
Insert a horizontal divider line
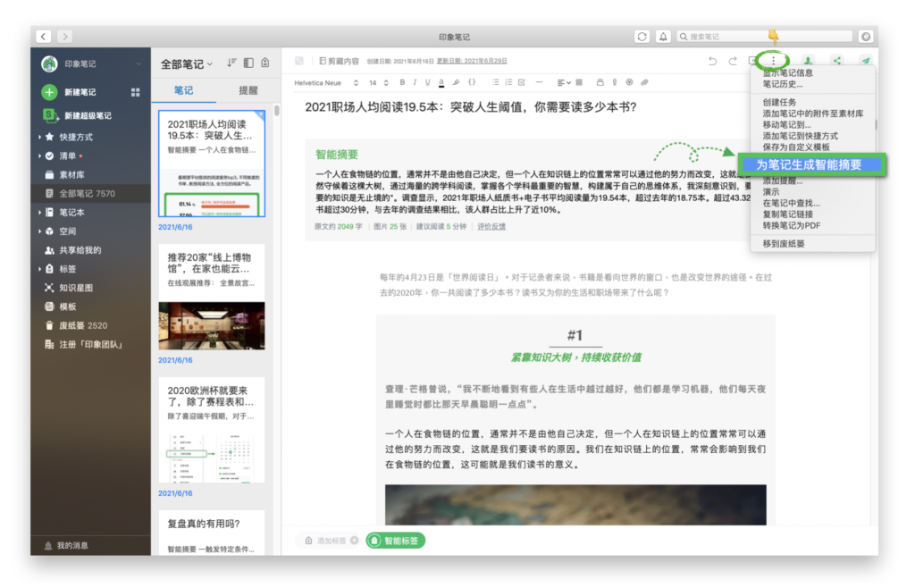[x=539, y=82]
